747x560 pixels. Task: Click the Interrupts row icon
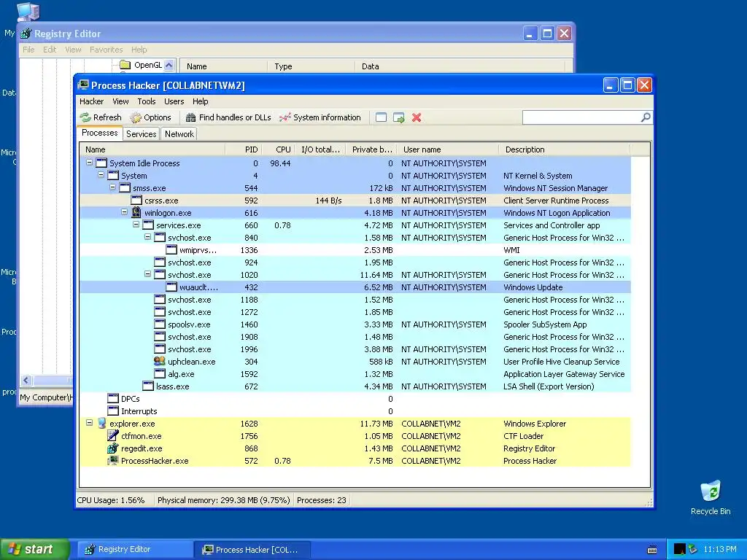point(113,411)
